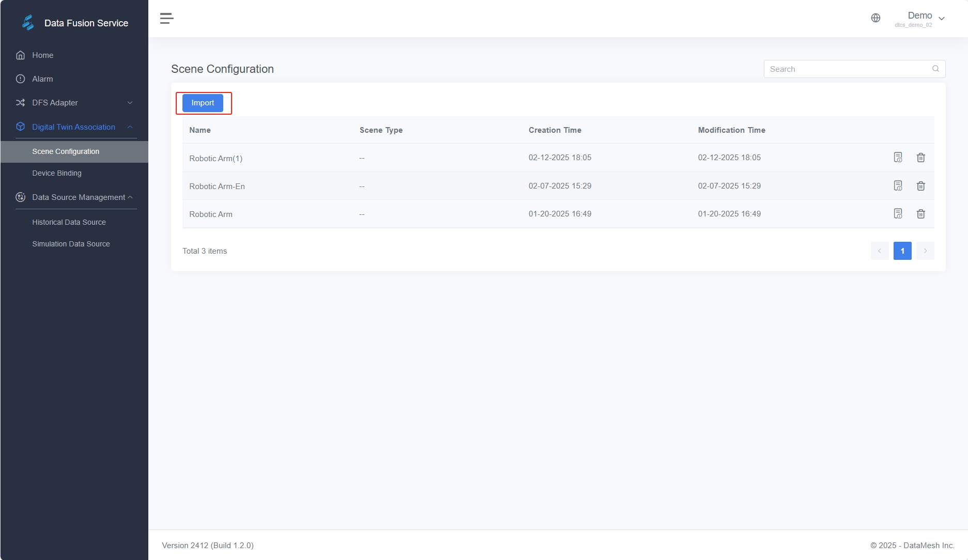
Task: Click the search magnifier icon
Action: point(935,69)
